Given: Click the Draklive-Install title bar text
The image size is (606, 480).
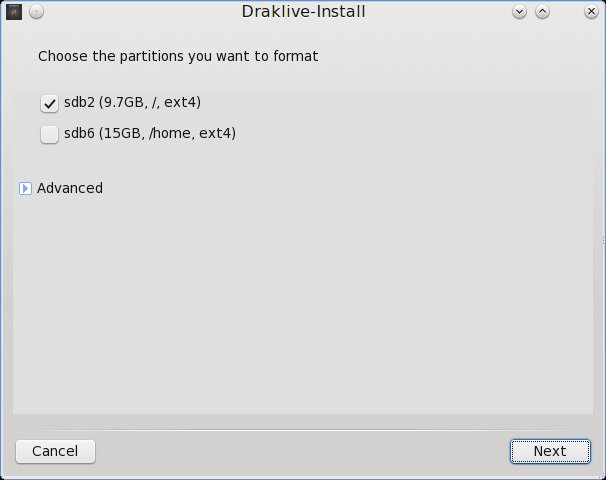Looking at the screenshot, I should (303, 12).
